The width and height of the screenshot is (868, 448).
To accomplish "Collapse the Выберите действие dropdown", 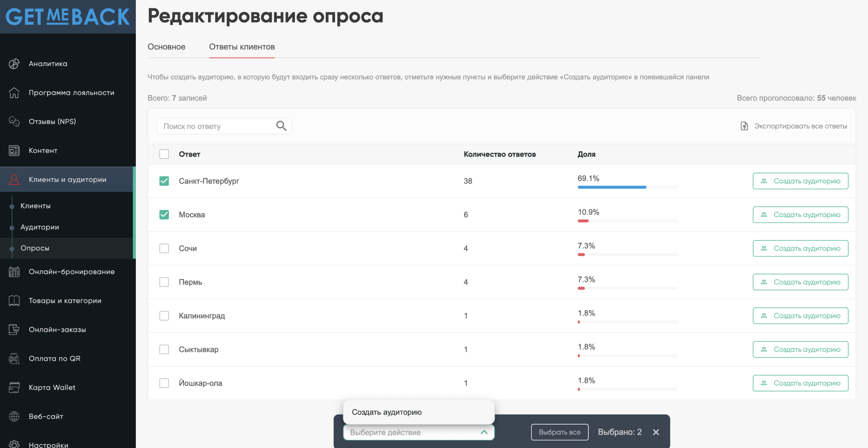I will 484,432.
